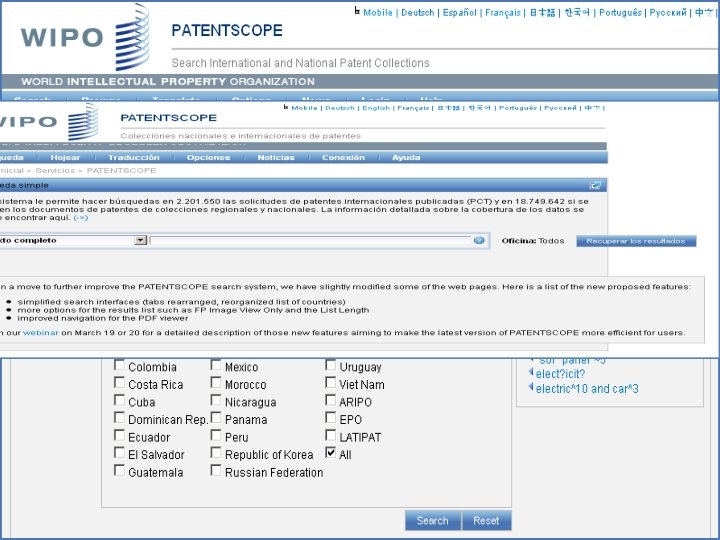720x540 pixels.
Task: Open the Ayuda menu
Action: 406,158
